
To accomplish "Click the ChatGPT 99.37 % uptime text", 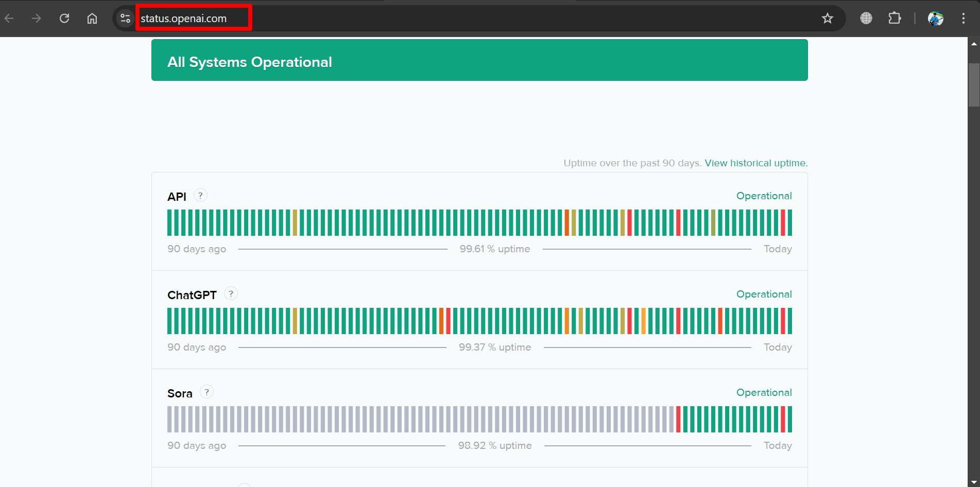I will click(x=494, y=347).
